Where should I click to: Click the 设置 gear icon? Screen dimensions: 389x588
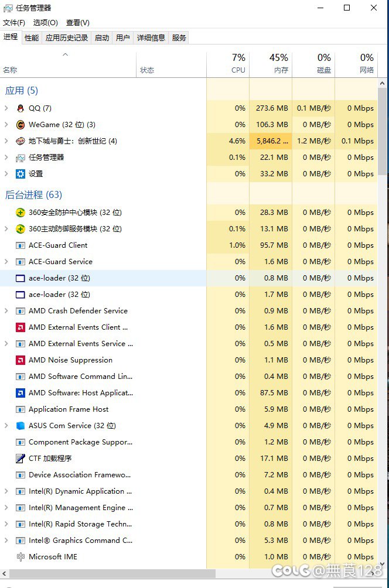(x=21, y=173)
